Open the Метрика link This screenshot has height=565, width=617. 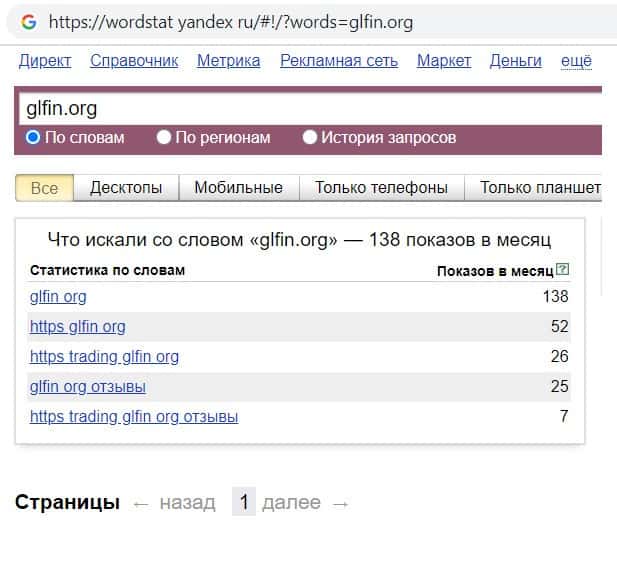coord(228,61)
